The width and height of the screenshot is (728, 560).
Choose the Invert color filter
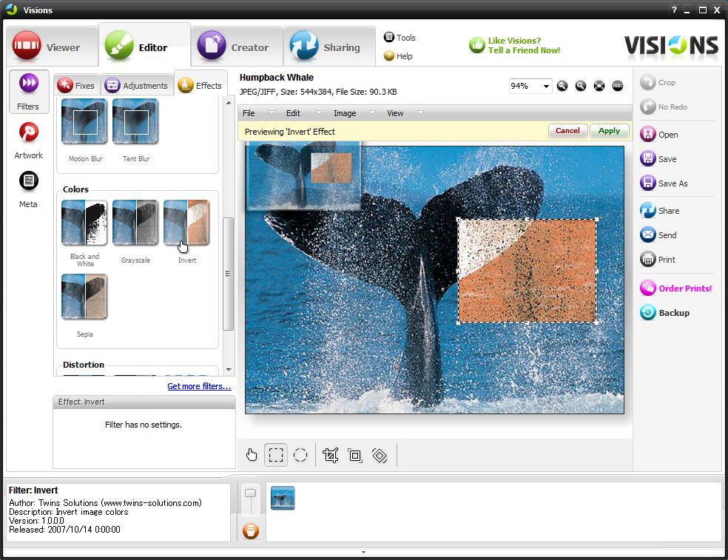pos(186,223)
